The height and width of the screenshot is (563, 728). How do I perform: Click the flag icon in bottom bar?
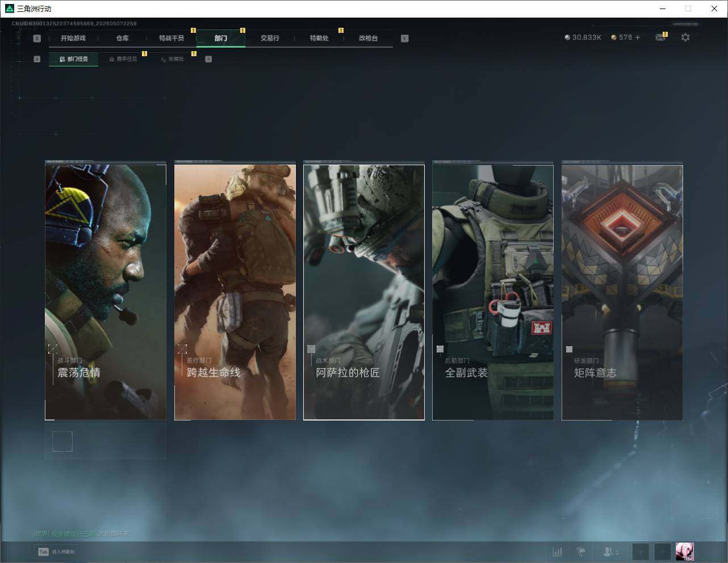pyautogui.click(x=581, y=552)
